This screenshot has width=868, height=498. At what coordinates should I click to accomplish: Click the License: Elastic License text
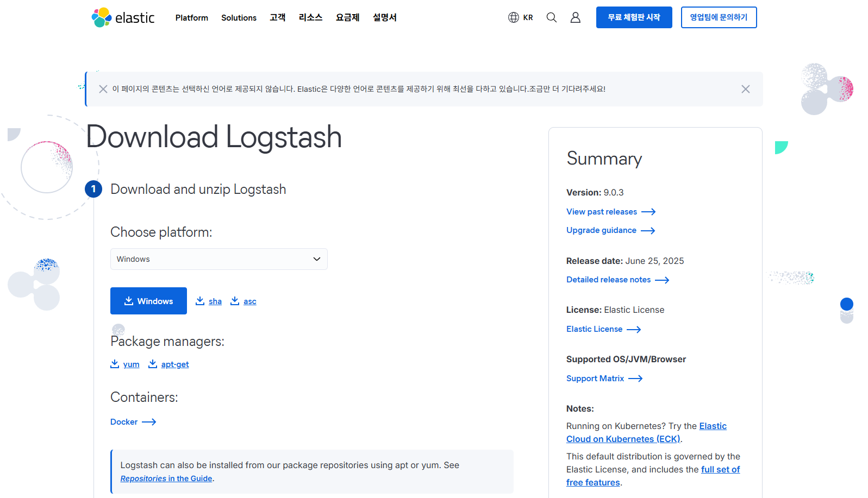(615, 310)
